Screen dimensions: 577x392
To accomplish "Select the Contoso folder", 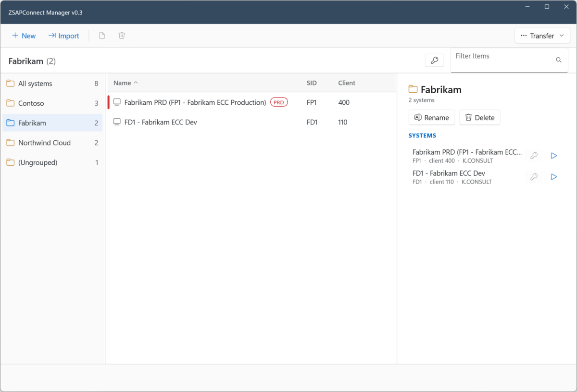I will pyautogui.click(x=52, y=103).
